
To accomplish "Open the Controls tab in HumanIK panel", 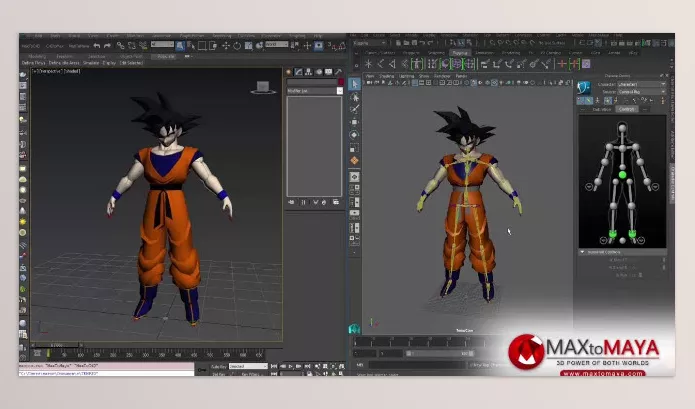I will point(626,109).
